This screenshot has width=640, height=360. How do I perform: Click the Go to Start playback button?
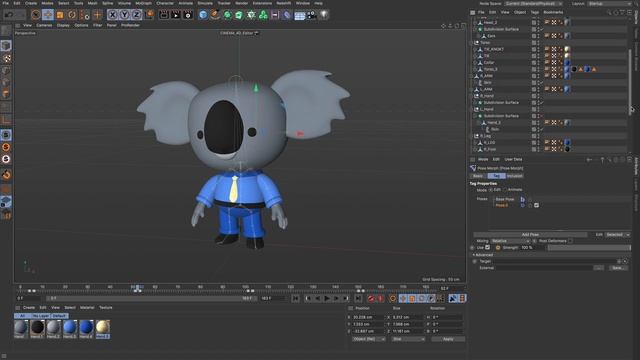pos(296,299)
